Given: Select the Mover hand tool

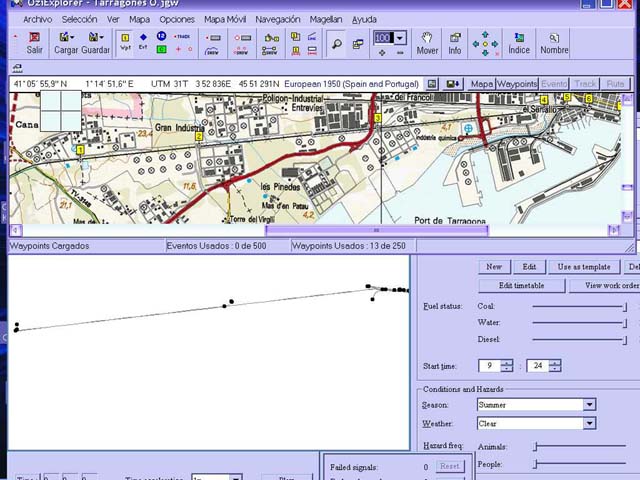Looking at the screenshot, I should (x=427, y=42).
